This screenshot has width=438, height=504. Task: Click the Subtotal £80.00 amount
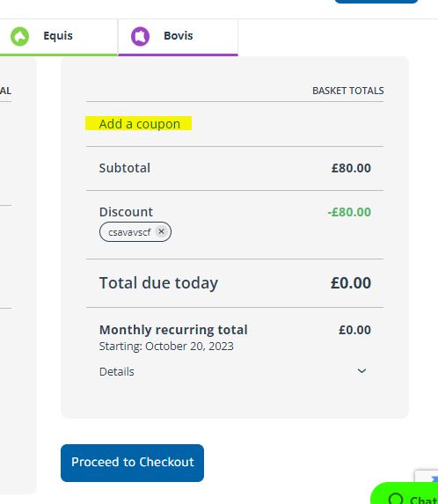[351, 168]
